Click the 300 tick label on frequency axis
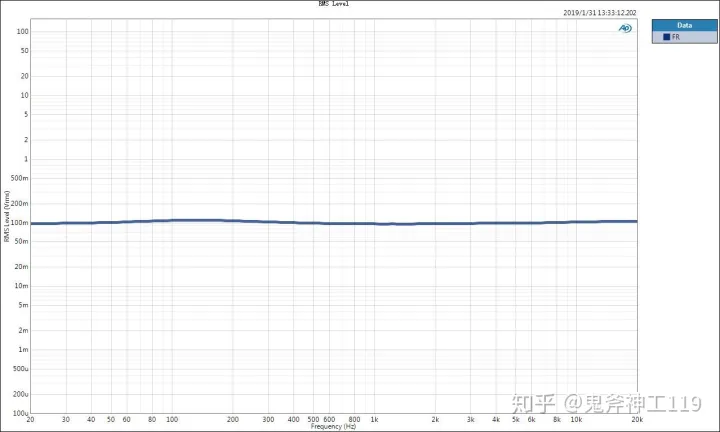 [x=268, y=420]
